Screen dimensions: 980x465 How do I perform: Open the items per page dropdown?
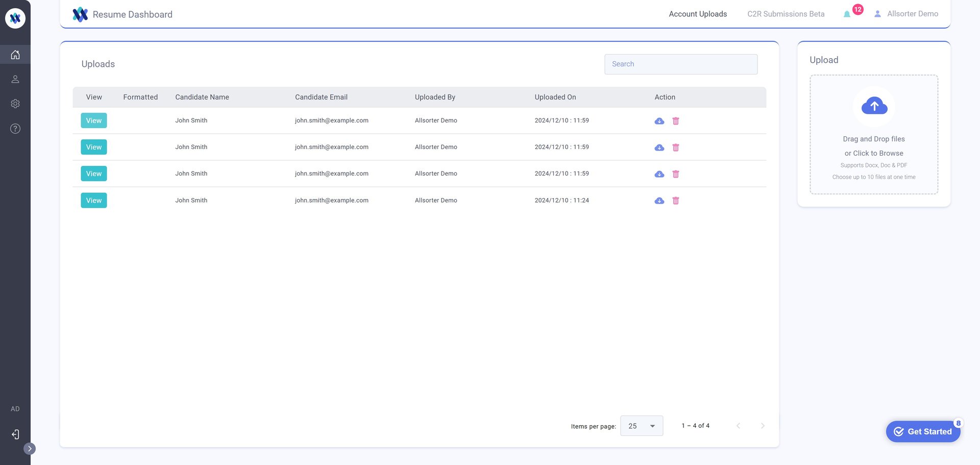click(x=642, y=426)
